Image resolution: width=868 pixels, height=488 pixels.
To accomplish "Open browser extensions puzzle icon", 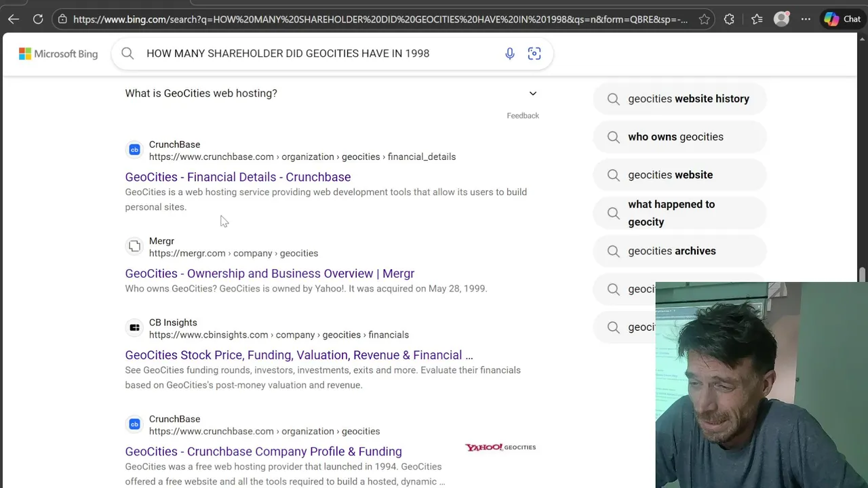I will [729, 19].
